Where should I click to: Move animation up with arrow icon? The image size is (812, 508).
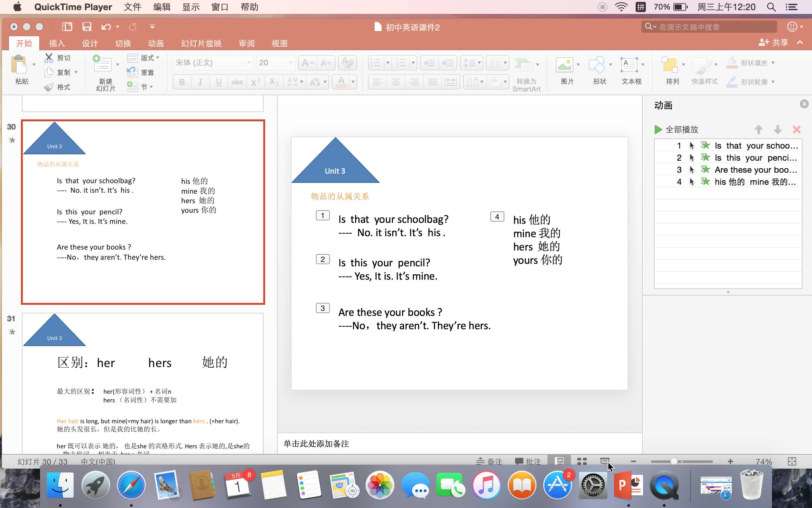click(x=758, y=129)
